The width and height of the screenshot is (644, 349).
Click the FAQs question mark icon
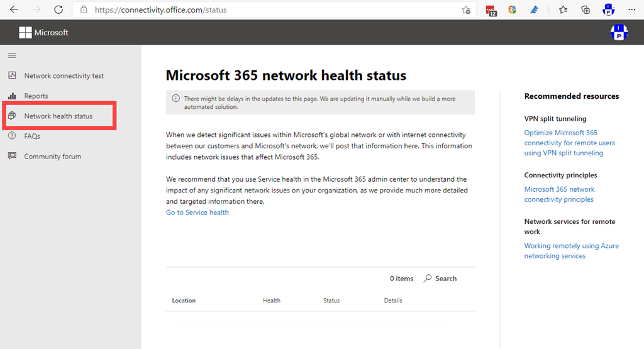tap(12, 136)
